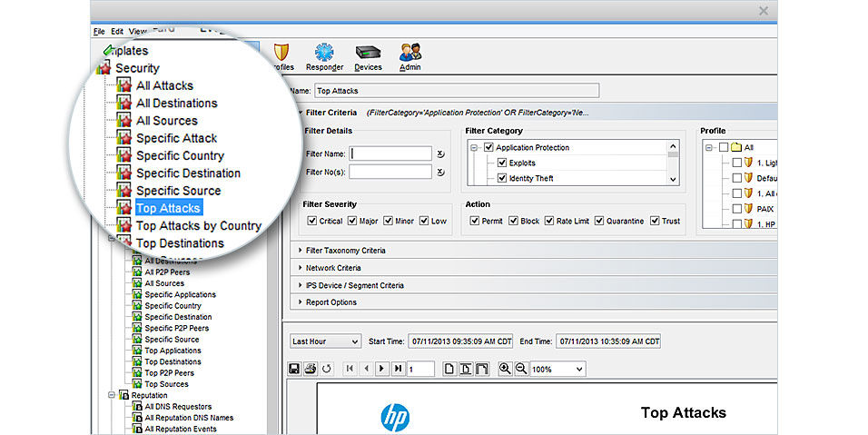Uncheck the Exploits filter category
The image size is (868, 435).
(x=502, y=163)
